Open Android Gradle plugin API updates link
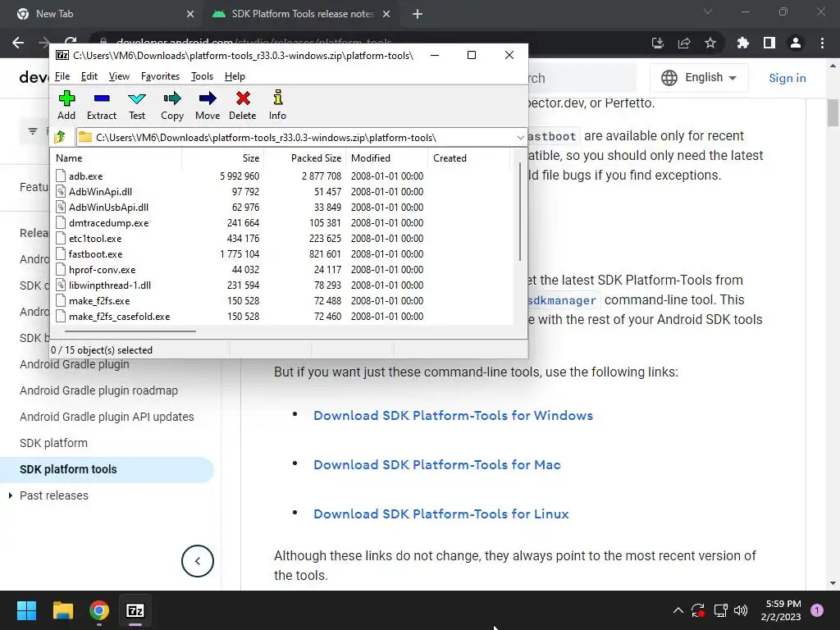Screen dimensions: 840x630 (107, 417)
